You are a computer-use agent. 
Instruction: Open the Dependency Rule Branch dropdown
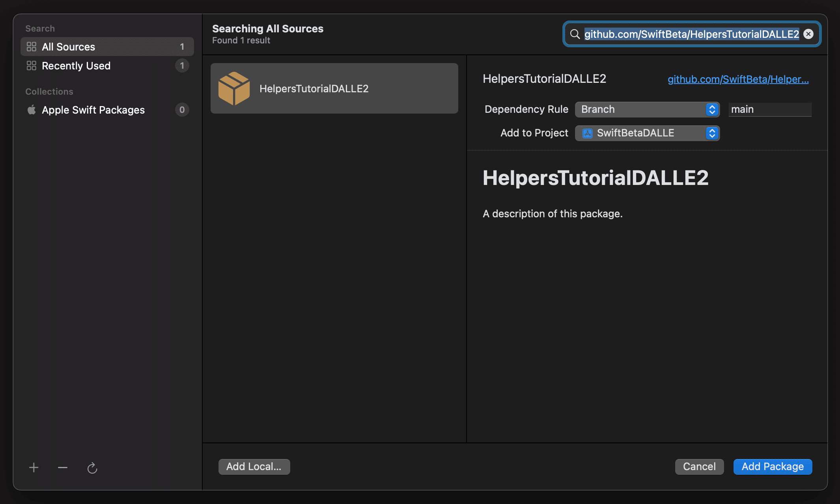coord(647,109)
